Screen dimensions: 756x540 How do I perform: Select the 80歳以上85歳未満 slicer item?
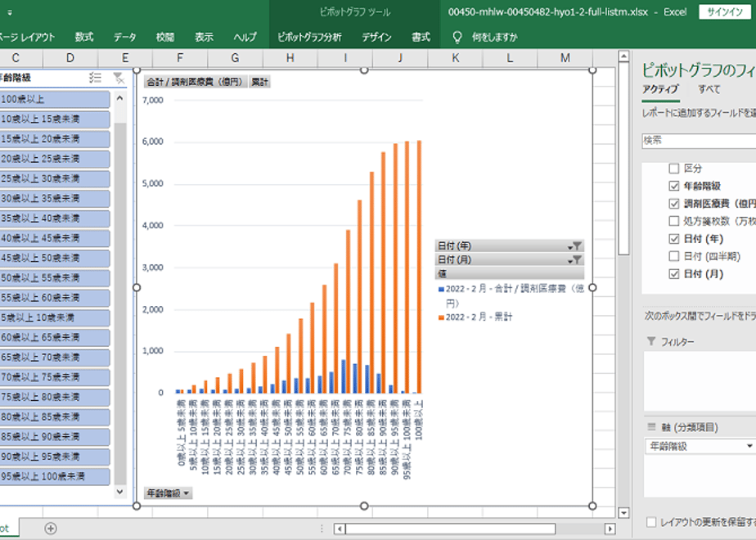pyautogui.click(x=55, y=417)
